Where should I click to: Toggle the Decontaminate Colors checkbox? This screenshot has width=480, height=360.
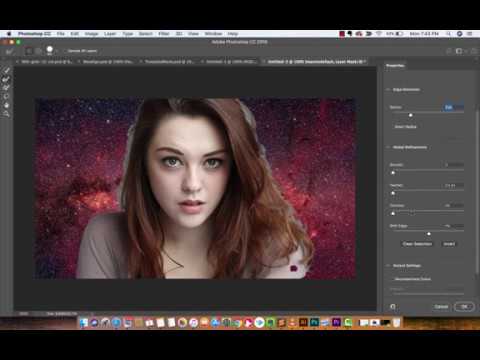pos(392,279)
